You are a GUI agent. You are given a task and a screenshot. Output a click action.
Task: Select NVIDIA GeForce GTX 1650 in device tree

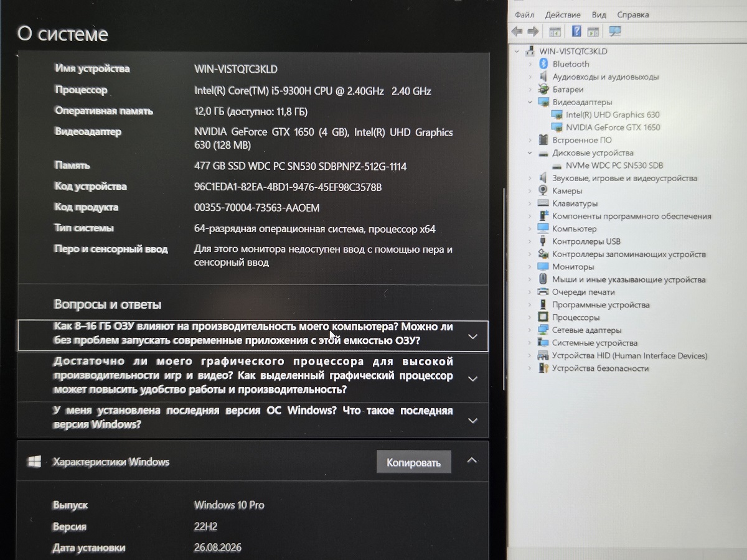pyautogui.click(x=613, y=127)
